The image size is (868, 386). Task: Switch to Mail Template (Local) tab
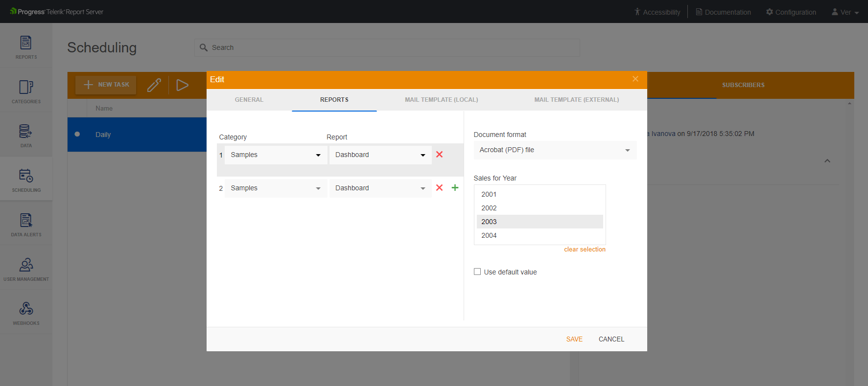[x=442, y=100]
